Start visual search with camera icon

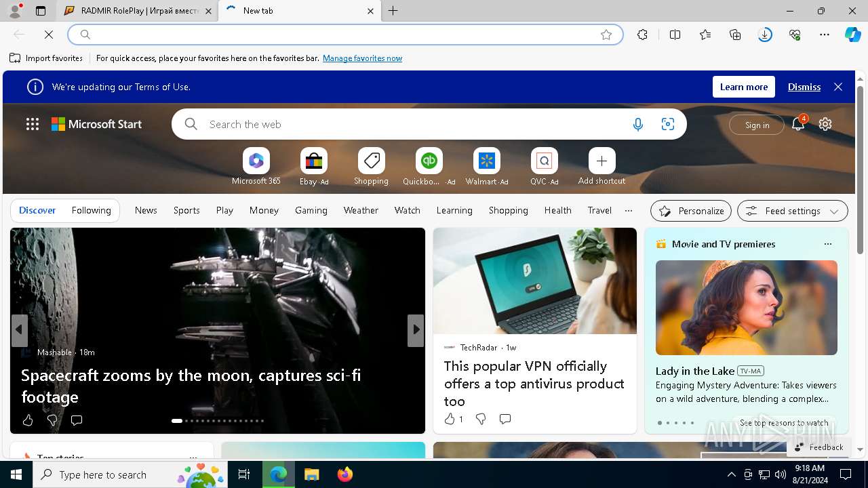tap(668, 124)
